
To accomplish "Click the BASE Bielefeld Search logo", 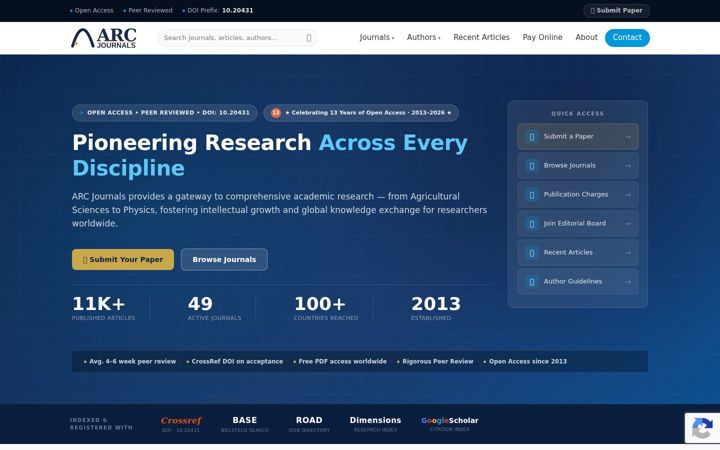I will [244, 424].
